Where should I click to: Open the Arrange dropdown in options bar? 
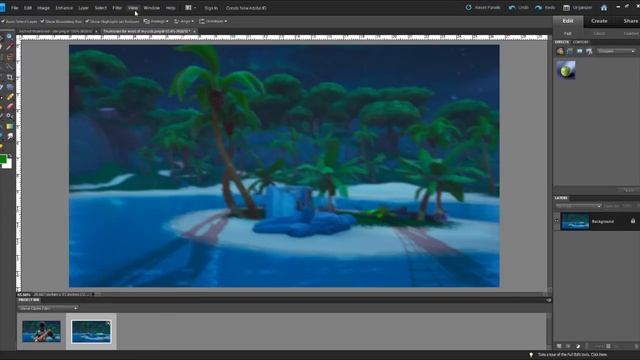(156, 21)
